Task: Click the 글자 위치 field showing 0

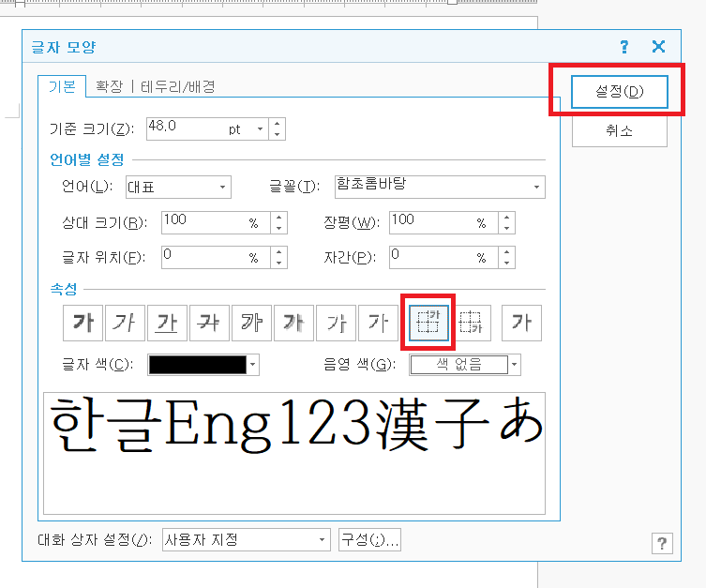Action: pyautogui.click(x=216, y=258)
